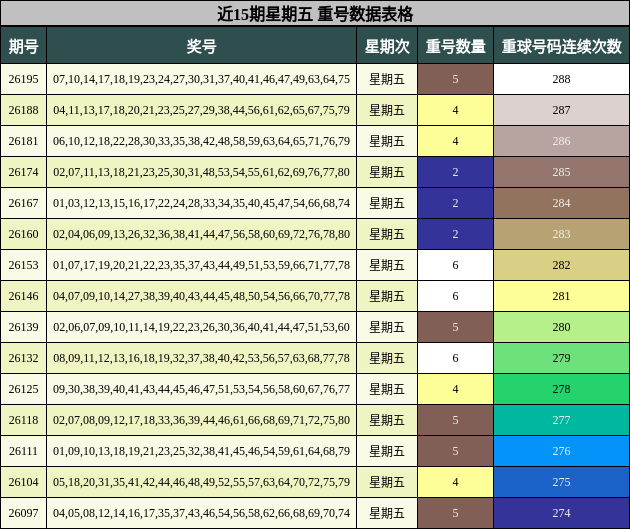Click winning numbers starting 04,07,09,10,14
This screenshot has width=630, height=529.
[x=201, y=296]
